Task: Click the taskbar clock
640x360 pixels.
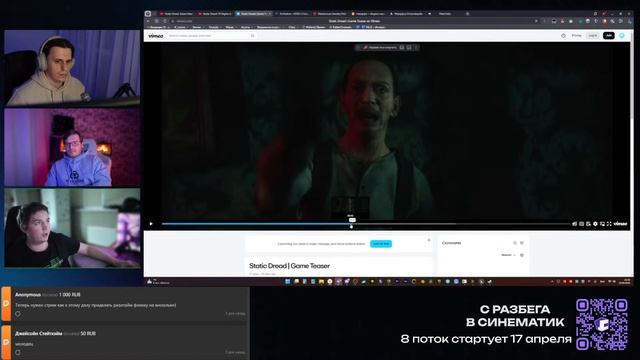Action: click(624, 282)
